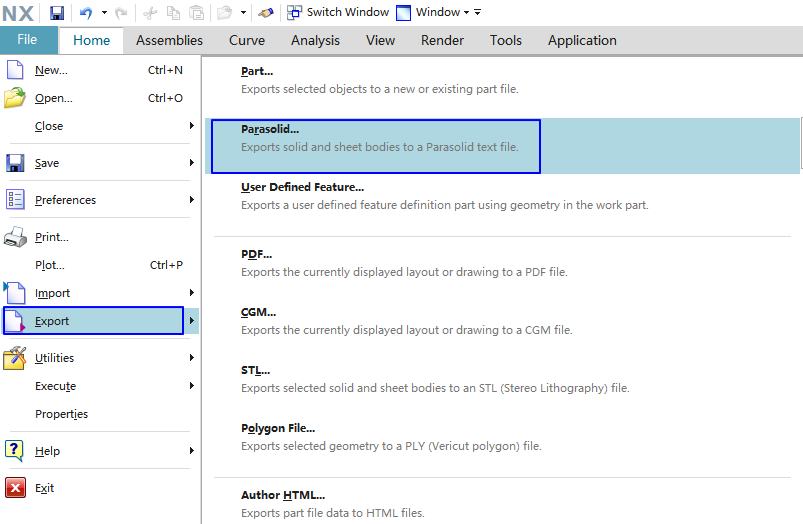Switch to the Tools tab
The height and width of the screenshot is (524, 803).
(505, 40)
